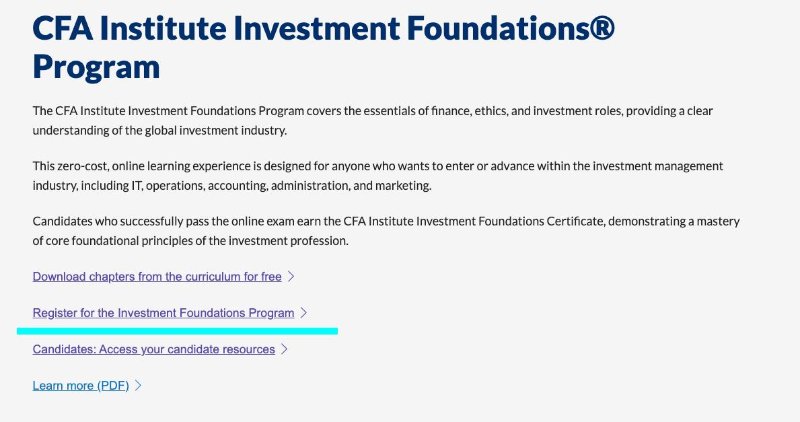Viewport: 800px width, 422px height.
Task: Click chevron arrow beside Learn more (PDF)
Action: [138, 385]
